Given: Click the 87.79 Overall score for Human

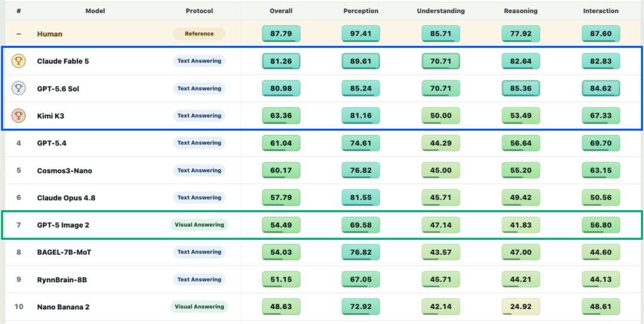Looking at the screenshot, I should pos(281,34).
